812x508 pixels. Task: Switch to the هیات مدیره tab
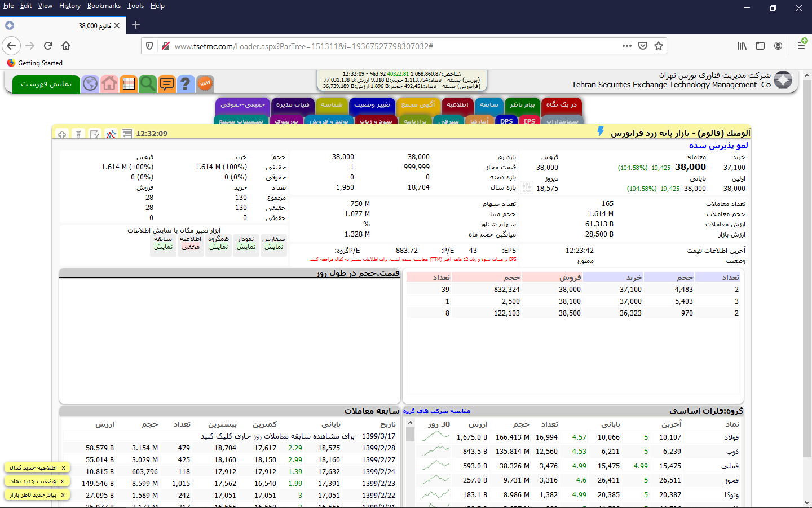click(293, 105)
